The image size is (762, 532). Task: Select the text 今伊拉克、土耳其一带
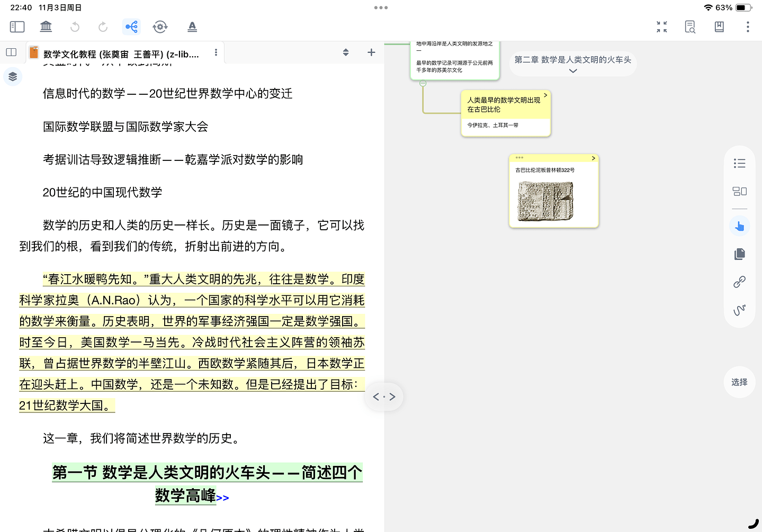click(x=492, y=125)
